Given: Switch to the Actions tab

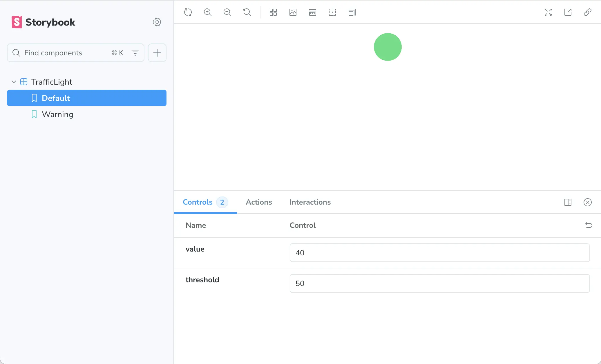Looking at the screenshot, I should 259,202.
